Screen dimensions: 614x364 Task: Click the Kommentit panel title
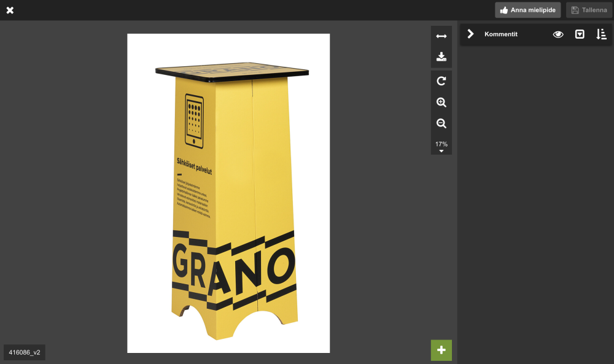pos(501,34)
